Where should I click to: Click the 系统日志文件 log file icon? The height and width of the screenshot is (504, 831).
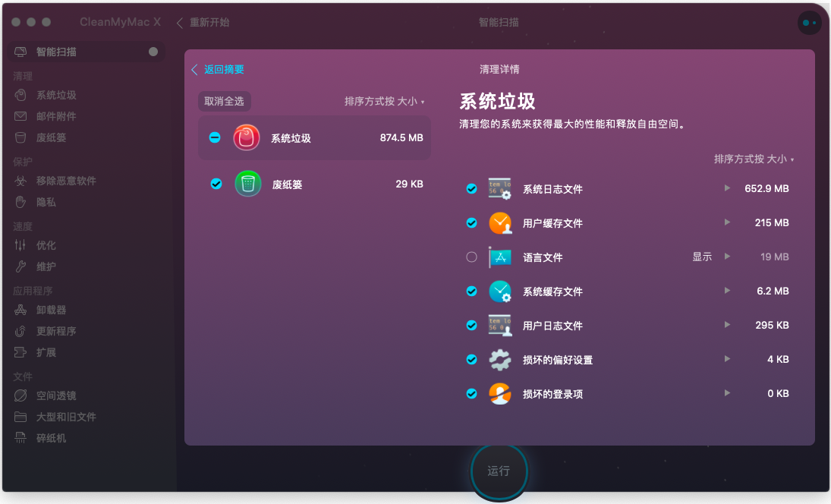[499, 189]
